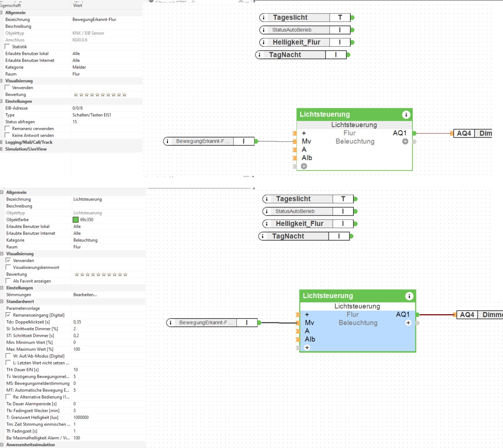The height and width of the screenshot is (448, 503).
Task: Uncheck Remanenzeingang [Digital] checkbox
Action: (x=9, y=315)
